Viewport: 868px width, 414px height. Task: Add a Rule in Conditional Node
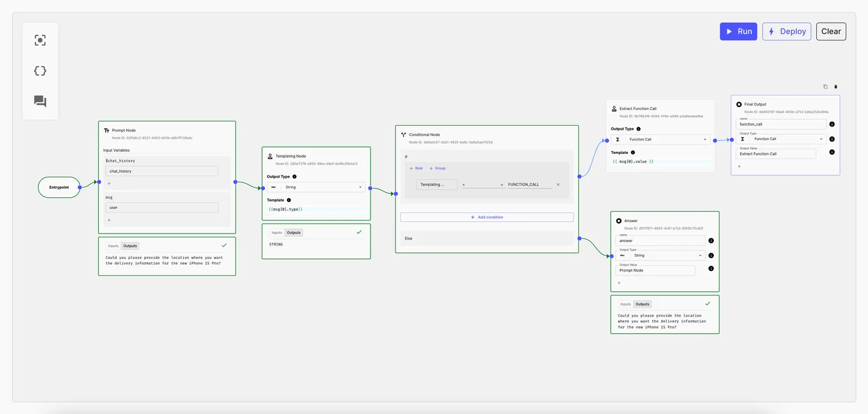tap(416, 169)
